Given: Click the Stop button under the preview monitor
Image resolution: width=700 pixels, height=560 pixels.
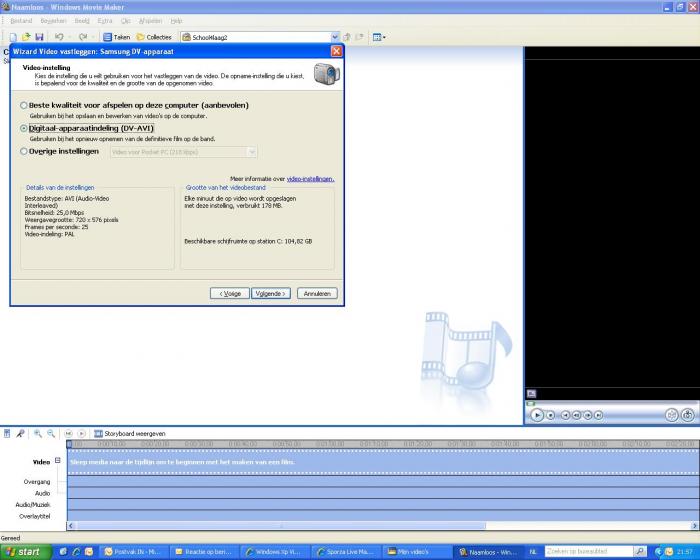Looking at the screenshot, I should pyautogui.click(x=551, y=415).
